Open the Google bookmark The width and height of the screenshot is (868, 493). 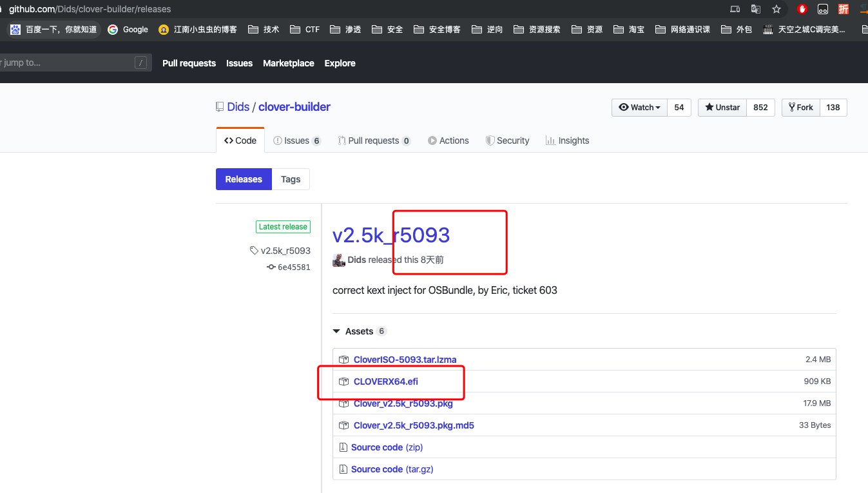[128, 29]
